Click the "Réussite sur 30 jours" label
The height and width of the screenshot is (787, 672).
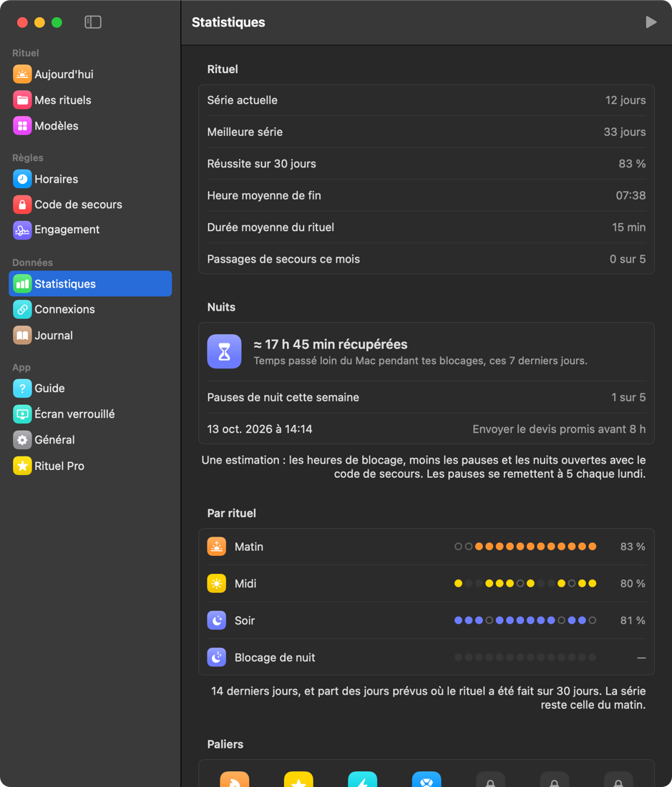pyautogui.click(x=261, y=164)
